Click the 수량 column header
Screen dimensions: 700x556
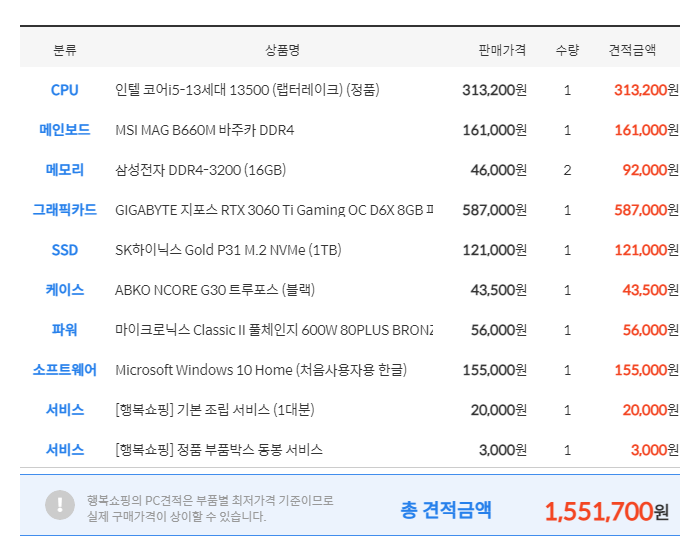click(567, 50)
